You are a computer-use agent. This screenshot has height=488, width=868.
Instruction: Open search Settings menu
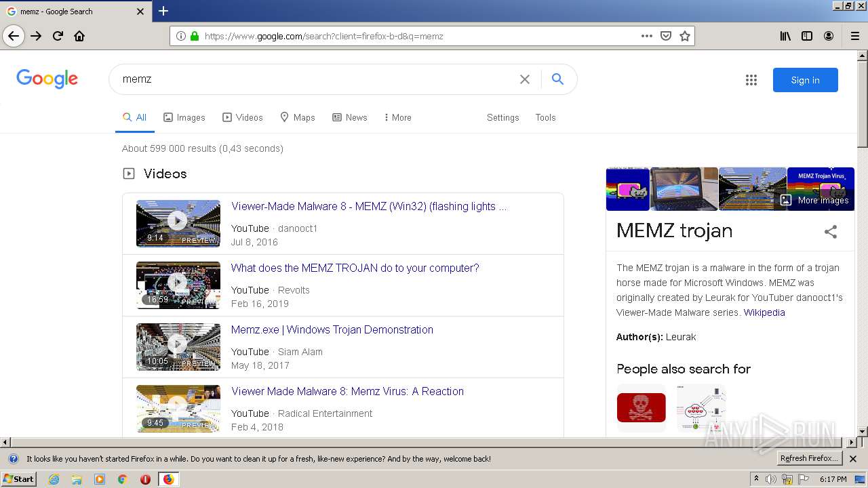[x=502, y=117]
